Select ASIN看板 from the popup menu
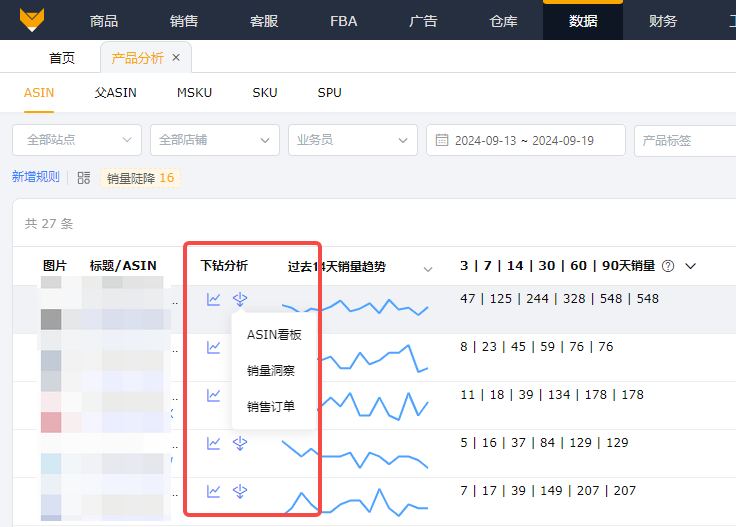 point(274,335)
